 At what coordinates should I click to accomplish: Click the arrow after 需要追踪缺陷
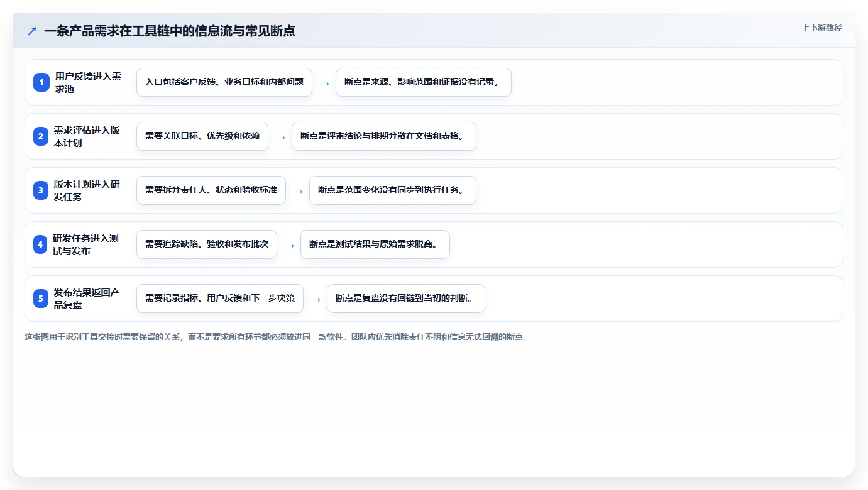(x=289, y=245)
